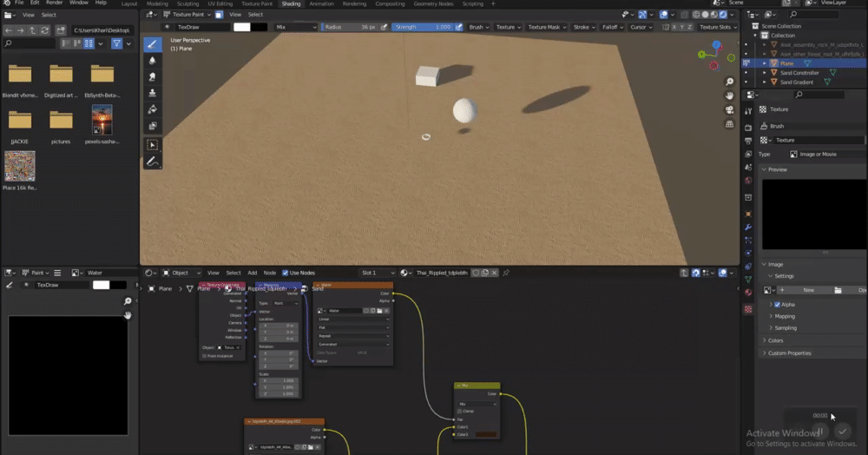Toggle visibility of Sand Conotroller in outliner

click(x=746, y=73)
